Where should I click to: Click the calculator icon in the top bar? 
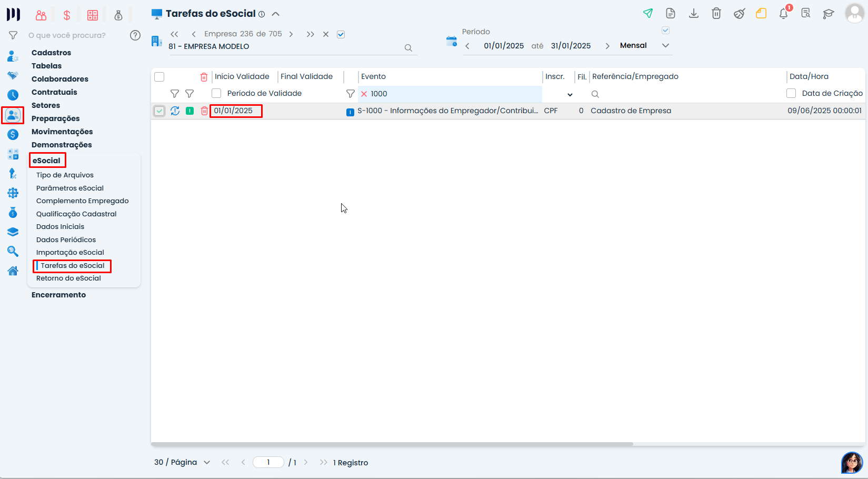93,15
